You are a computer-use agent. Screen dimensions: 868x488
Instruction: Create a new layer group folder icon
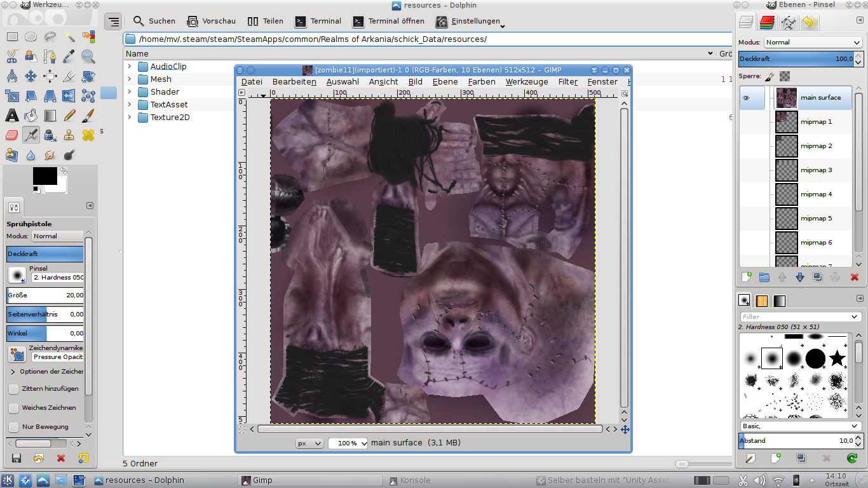(764, 277)
